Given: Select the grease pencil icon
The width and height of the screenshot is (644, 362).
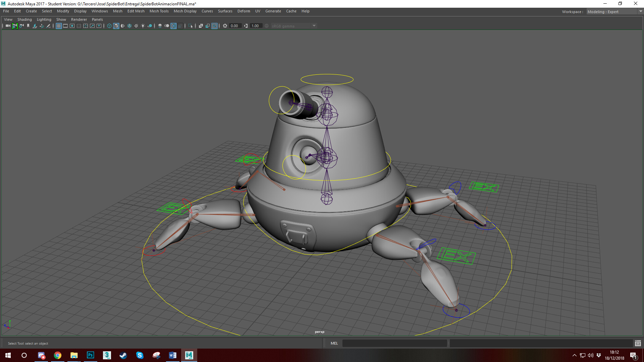Looking at the screenshot, I should [48, 26].
